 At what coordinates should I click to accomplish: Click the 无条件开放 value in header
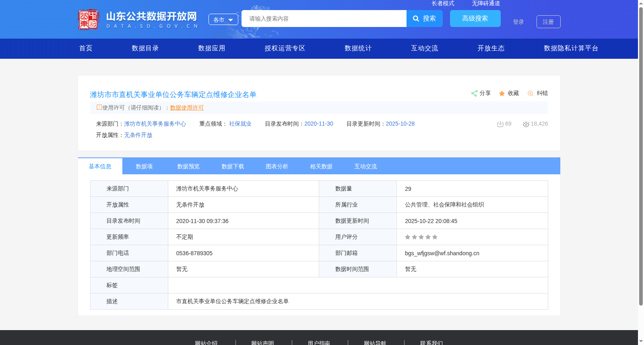click(x=138, y=135)
